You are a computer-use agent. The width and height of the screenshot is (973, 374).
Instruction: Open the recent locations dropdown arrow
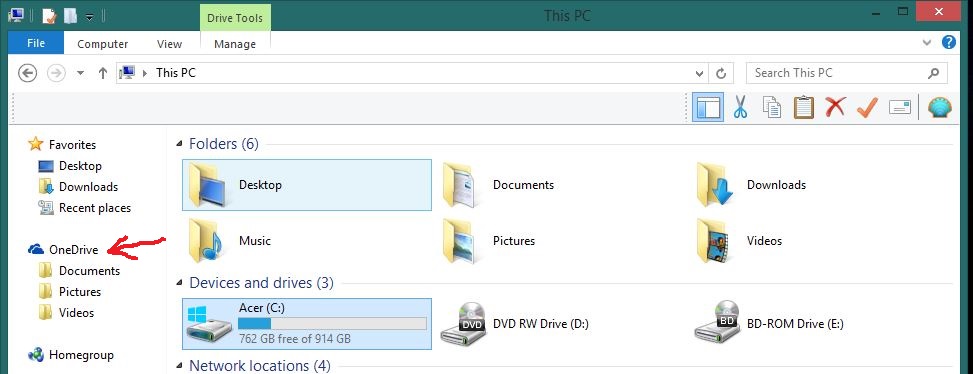point(80,73)
